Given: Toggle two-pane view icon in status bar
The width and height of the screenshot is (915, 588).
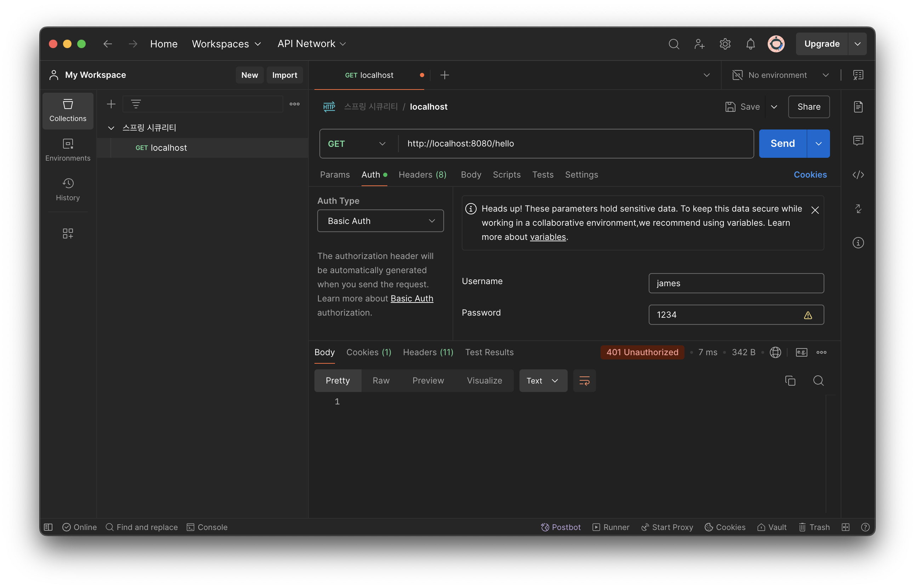Looking at the screenshot, I should point(845,527).
